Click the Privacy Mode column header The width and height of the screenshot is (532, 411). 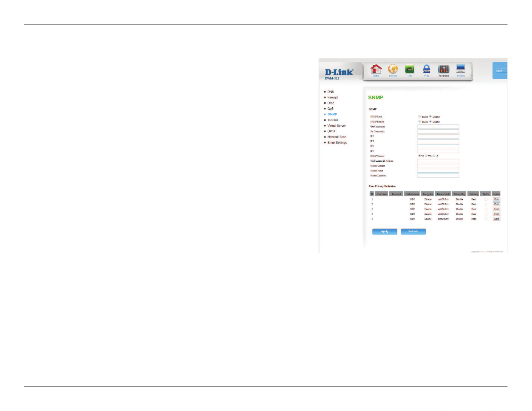coord(443,194)
